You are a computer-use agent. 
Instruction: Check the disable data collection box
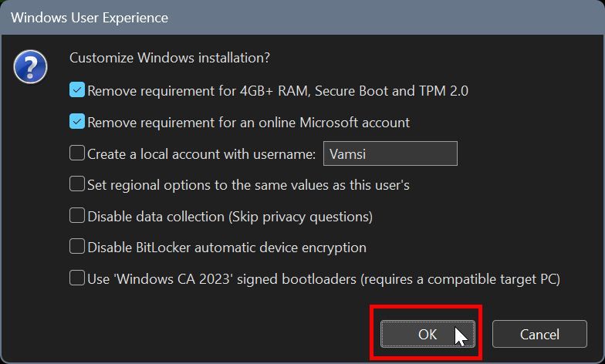click(x=77, y=216)
